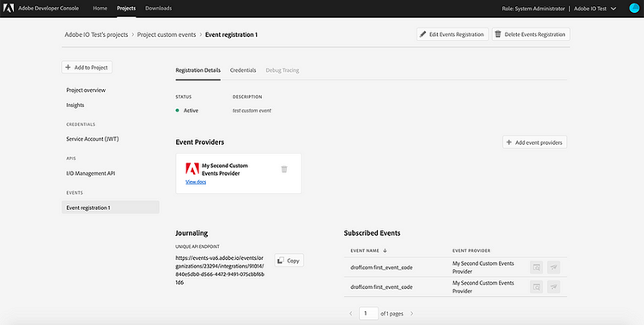Switch to Debug Tracing tab
The height and width of the screenshot is (325, 644).
point(283,70)
